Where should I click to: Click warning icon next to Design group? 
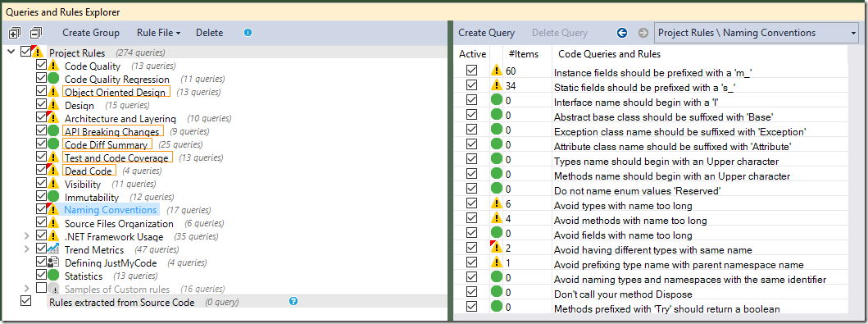click(x=53, y=105)
